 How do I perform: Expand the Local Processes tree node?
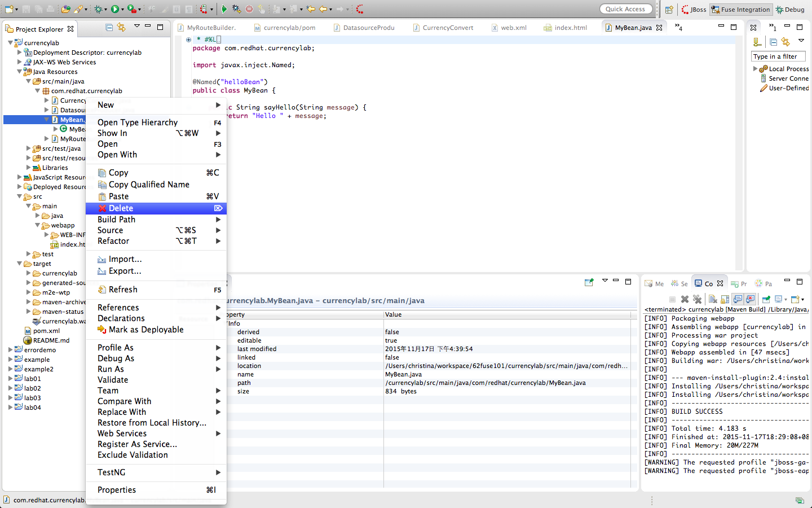pos(756,69)
